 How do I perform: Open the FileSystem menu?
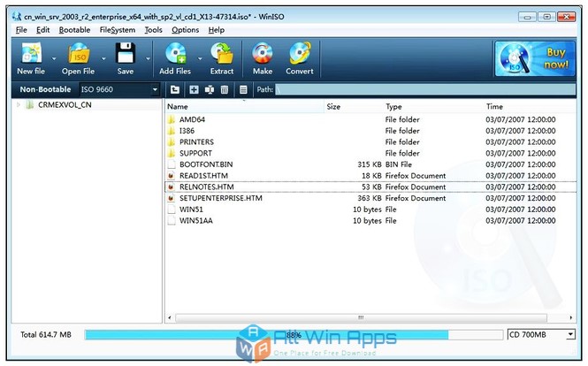[x=118, y=30]
